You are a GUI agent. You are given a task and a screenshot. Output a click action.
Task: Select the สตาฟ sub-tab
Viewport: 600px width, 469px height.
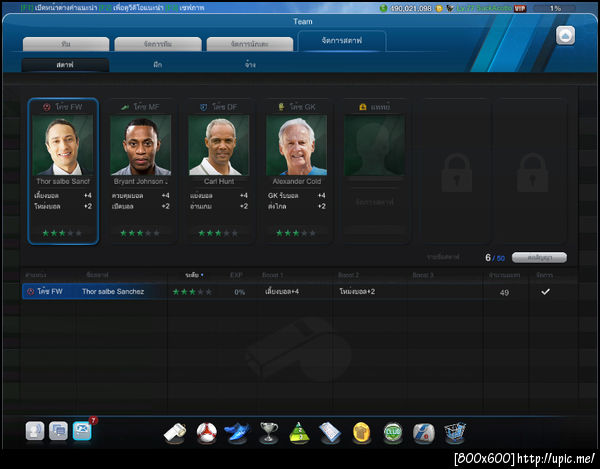(65, 65)
